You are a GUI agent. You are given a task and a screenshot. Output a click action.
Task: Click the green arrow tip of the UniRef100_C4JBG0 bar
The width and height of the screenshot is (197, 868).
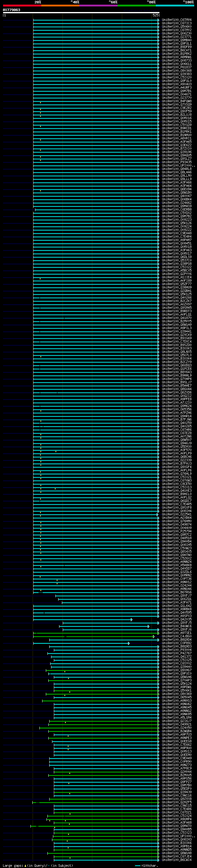[x=154, y=636]
